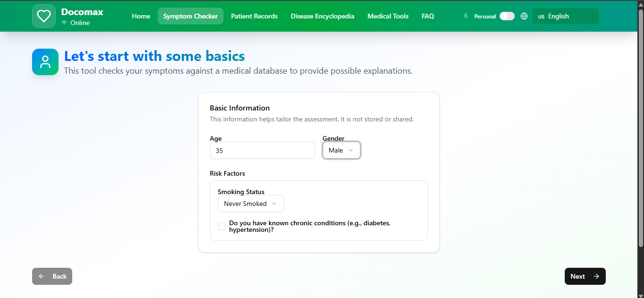Image resolution: width=644 pixels, height=298 pixels.
Task: Focus the Age input field
Action: pyautogui.click(x=262, y=150)
